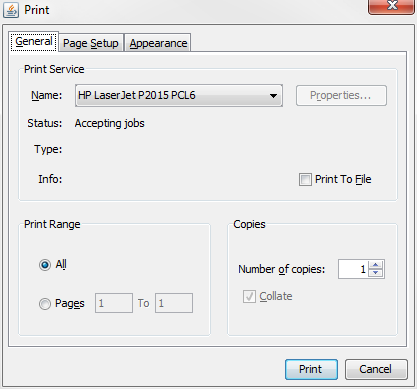Image resolution: width=417 pixels, height=389 pixels.
Task: Open the Page Setup tab
Action: [91, 43]
